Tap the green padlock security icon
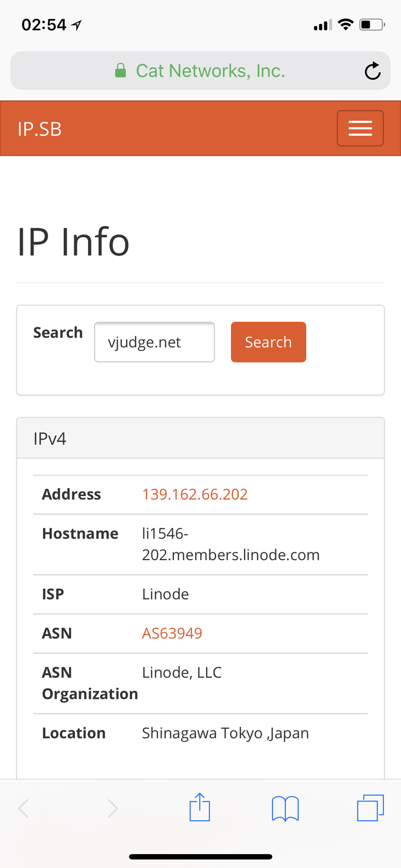 120,71
